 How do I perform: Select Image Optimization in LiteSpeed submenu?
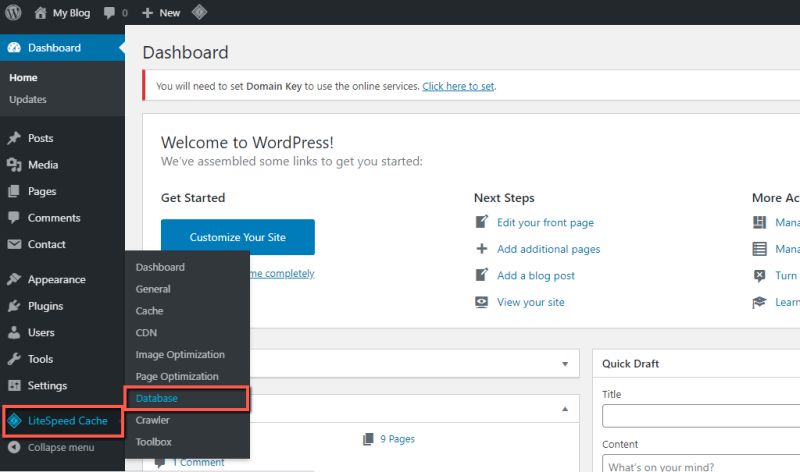[x=180, y=355]
